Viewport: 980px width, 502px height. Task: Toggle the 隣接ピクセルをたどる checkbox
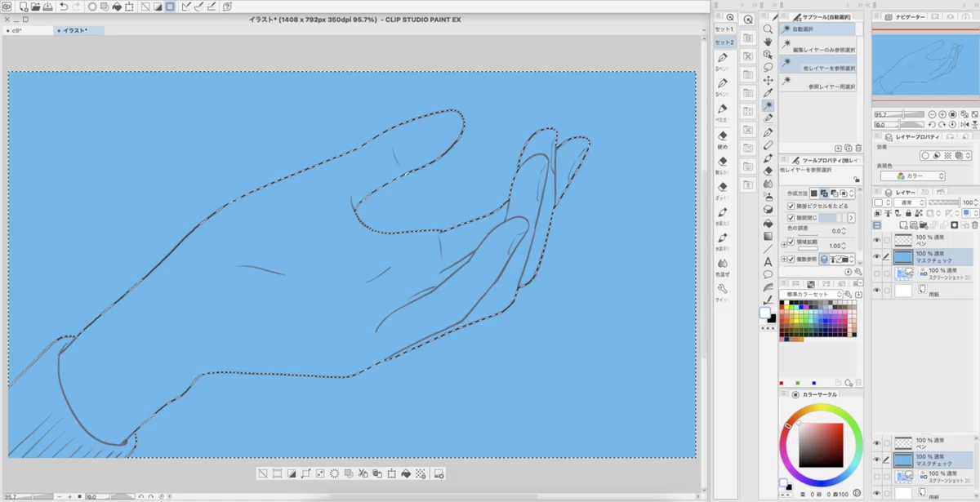(791, 207)
